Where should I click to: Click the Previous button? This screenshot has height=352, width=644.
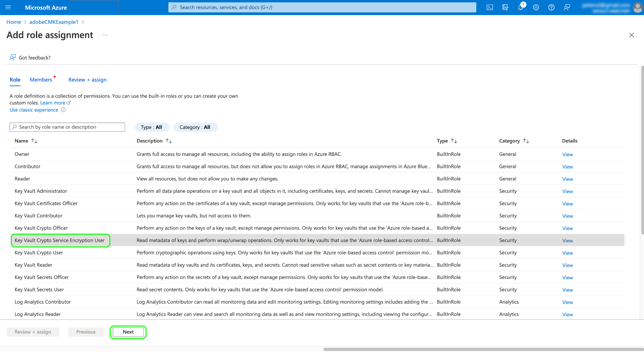pos(86,332)
